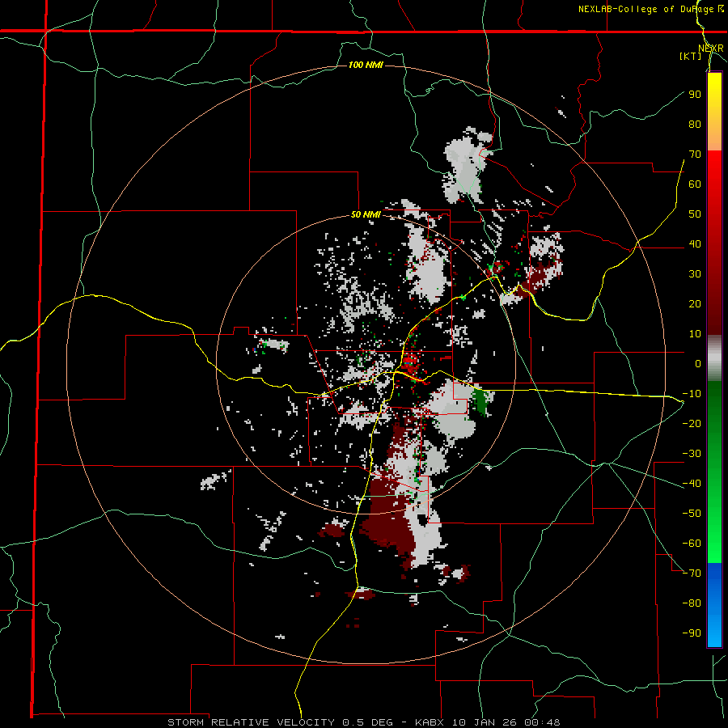Click the -80 knots scale label
The image size is (728, 728).
pos(692,603)
